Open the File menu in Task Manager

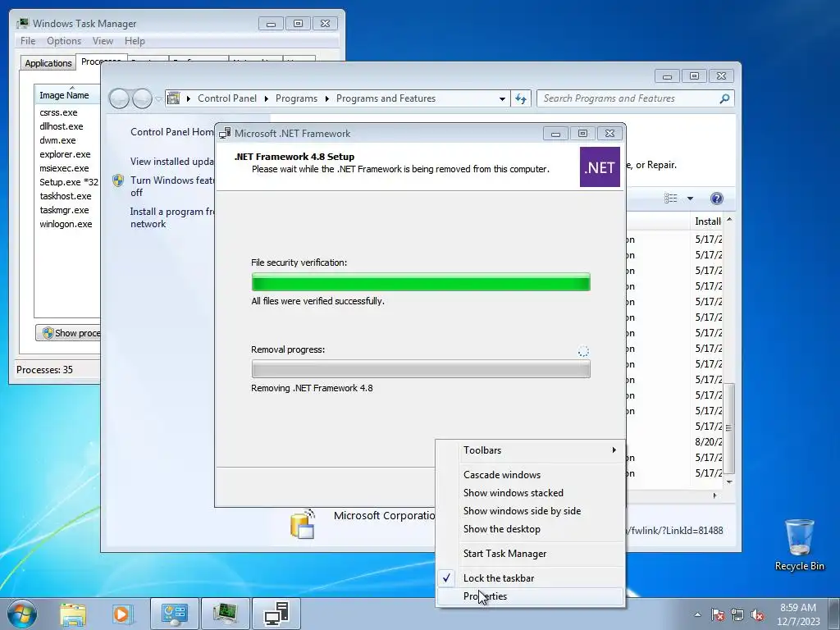[x=28, y=41]
